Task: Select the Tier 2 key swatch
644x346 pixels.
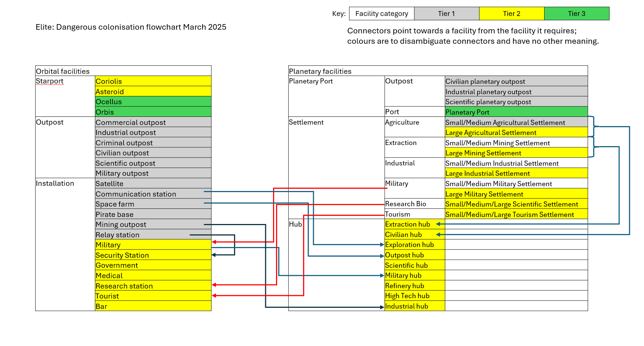Action: [x=512, y=13]
